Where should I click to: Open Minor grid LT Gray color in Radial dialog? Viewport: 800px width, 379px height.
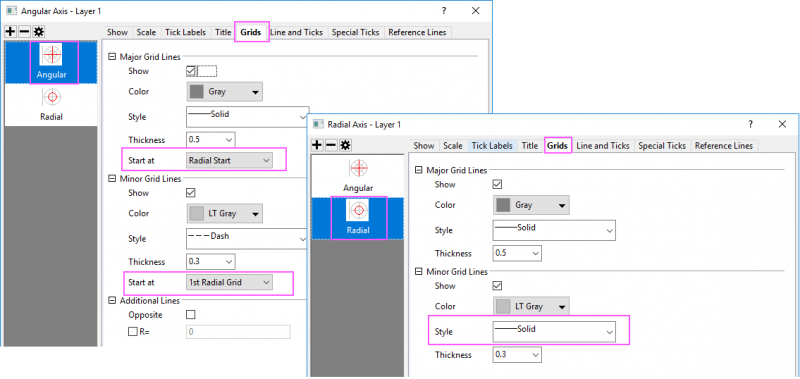[x=531, y=307]
